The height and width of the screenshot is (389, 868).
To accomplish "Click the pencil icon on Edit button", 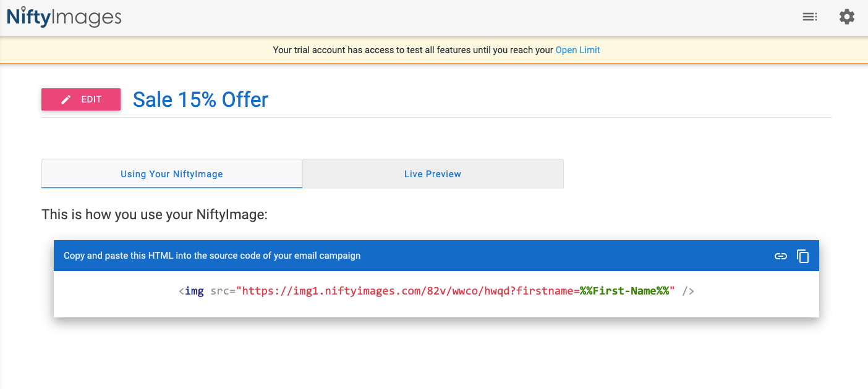I will tap(66, 99).
